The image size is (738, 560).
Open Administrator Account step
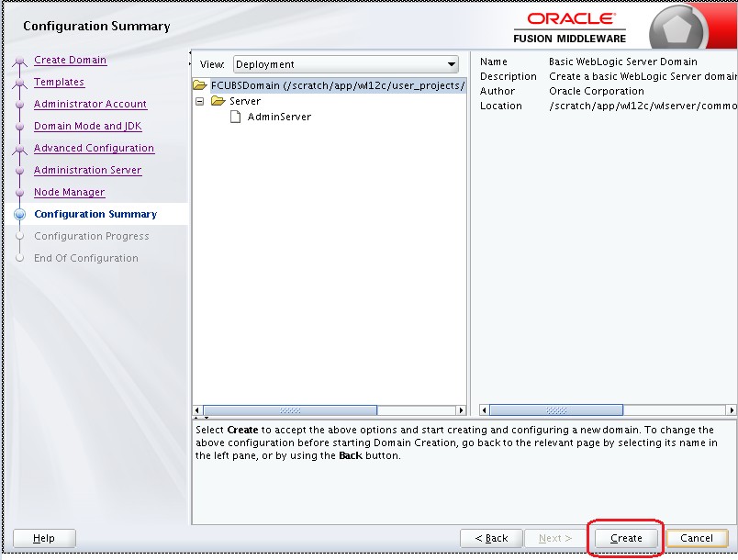click(x=90, y=104)
